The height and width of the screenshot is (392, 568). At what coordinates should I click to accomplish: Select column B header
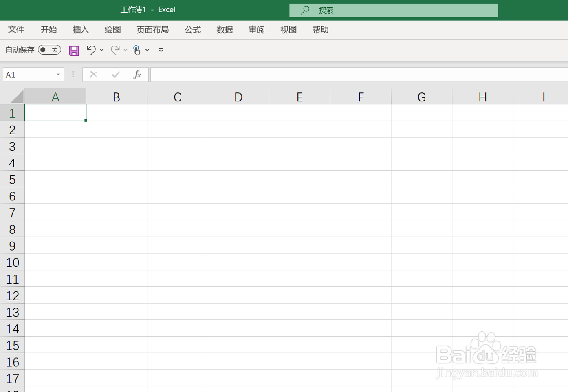pyautogui.click(x=117, y=97)
